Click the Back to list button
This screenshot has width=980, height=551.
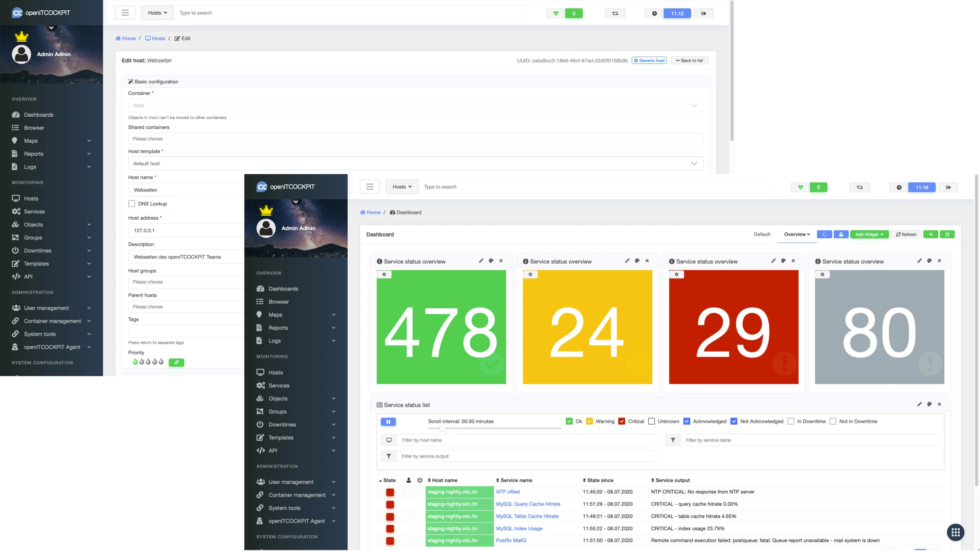pos(689,60)
